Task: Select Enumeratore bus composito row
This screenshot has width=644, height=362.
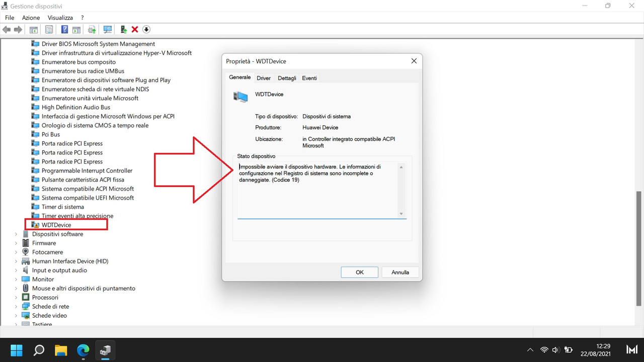Action: click(x=78, y=62)
